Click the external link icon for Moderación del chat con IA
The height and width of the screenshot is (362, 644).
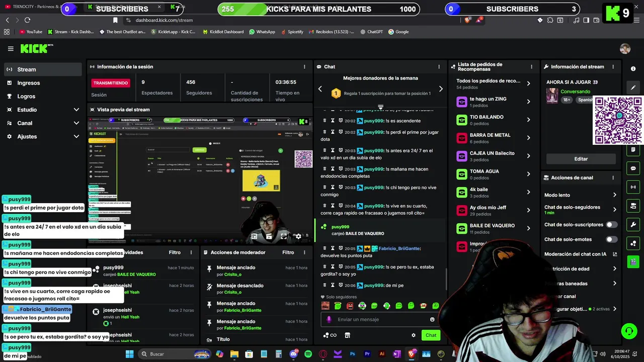(615, 254)
